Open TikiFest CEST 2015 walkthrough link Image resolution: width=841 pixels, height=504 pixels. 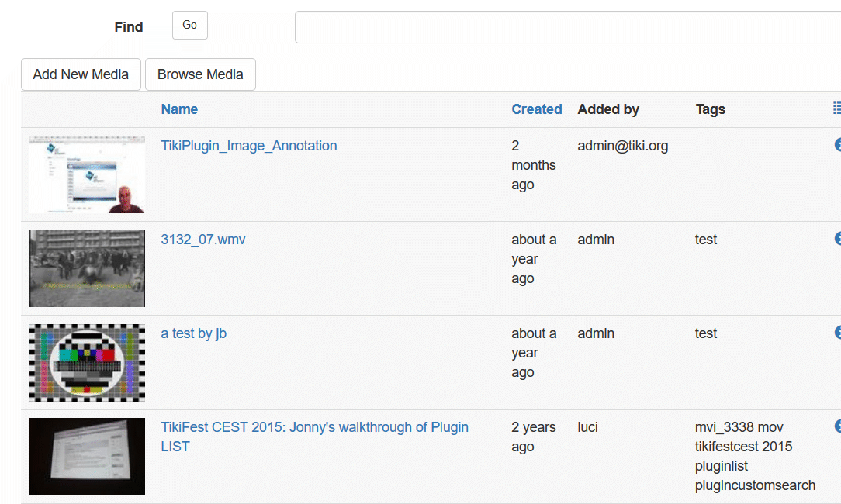coord(314,427)
